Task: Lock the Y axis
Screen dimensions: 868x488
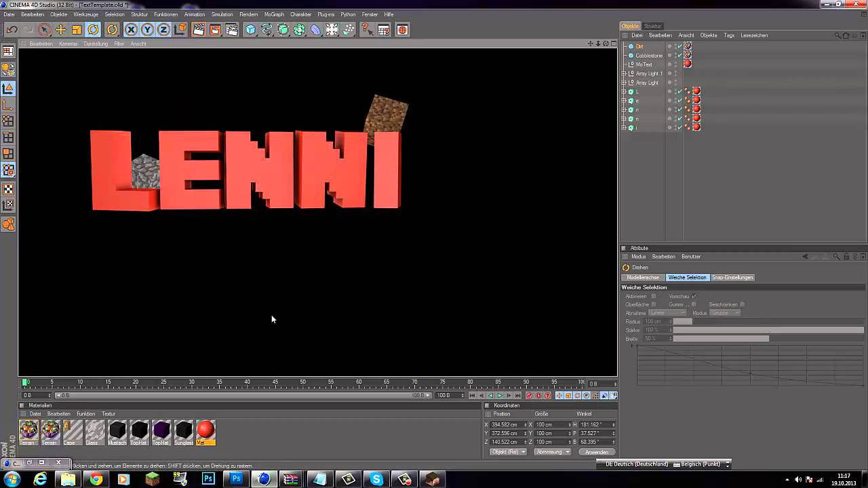Action: click(x=147, y=30)
